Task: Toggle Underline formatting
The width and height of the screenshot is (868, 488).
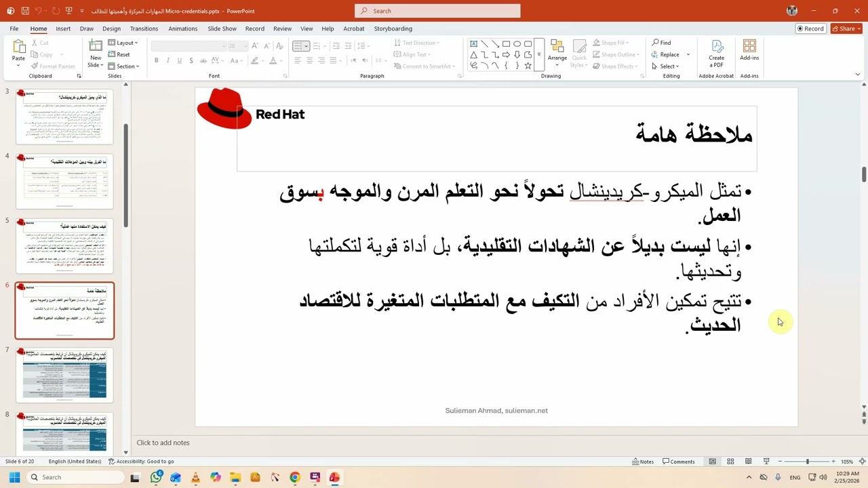Action: pyautogui.click(x=179, y=60)
